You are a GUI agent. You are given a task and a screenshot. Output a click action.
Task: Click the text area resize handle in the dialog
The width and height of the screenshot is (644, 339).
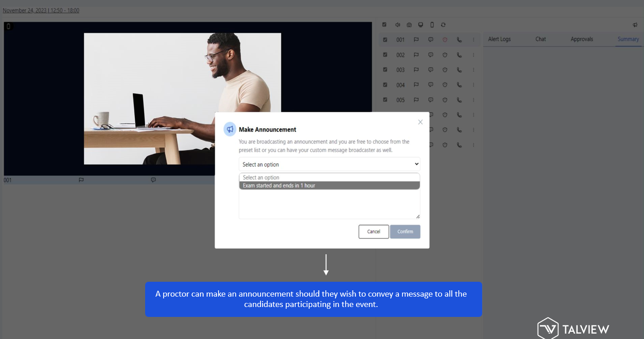coord(418,216)
